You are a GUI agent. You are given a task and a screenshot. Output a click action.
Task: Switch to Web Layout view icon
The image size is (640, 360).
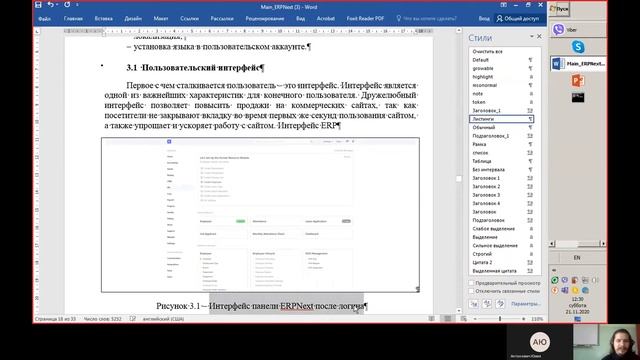(x=464, y=319)
